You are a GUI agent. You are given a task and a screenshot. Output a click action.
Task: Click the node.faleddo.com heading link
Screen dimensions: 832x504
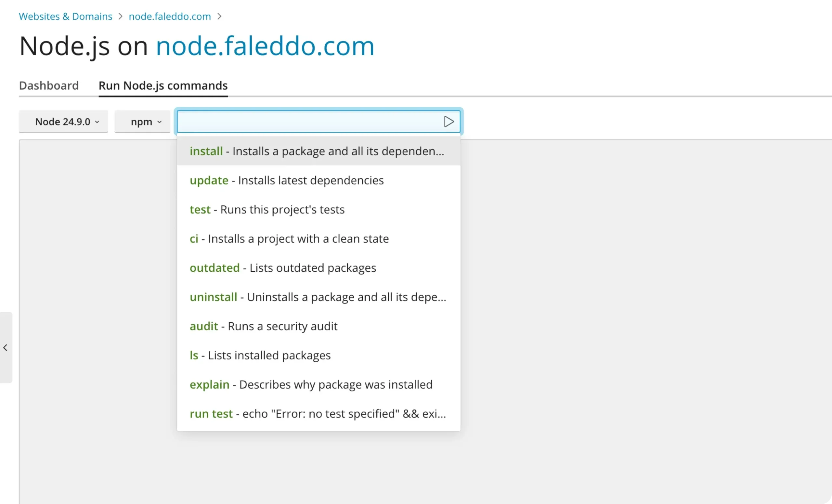tap(265, 46)
